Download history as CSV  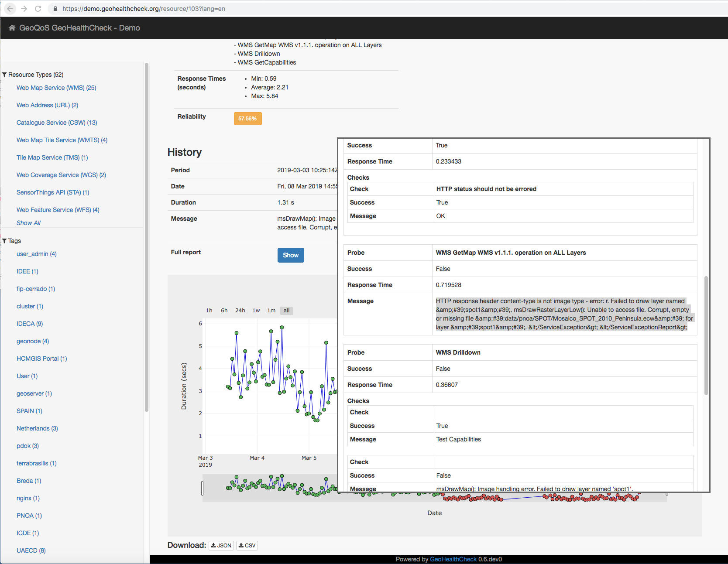pyautogui.click(x=247, y=545)
